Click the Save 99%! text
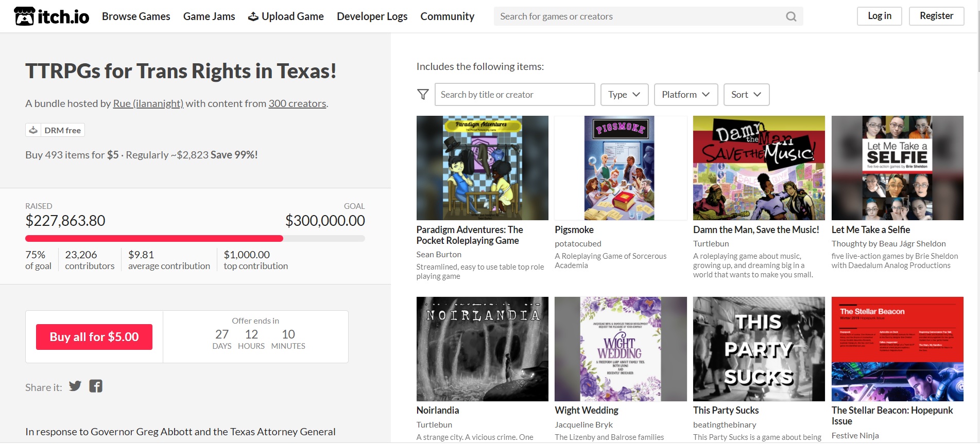Screen dimensions: 980x444 click(x=234, y=155)
